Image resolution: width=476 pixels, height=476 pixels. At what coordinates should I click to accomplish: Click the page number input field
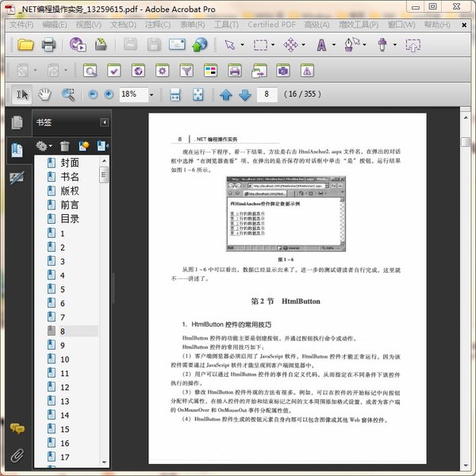(270, 94)
